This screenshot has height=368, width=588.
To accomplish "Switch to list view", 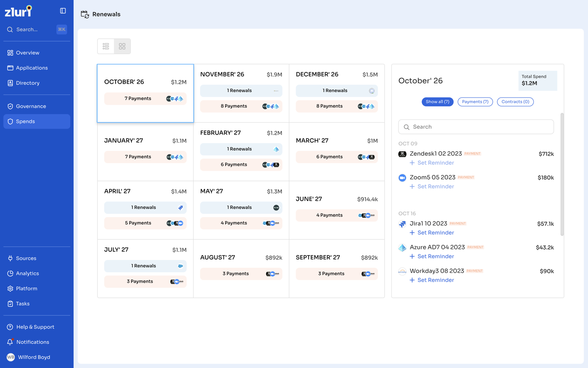I will coord(106,46).
